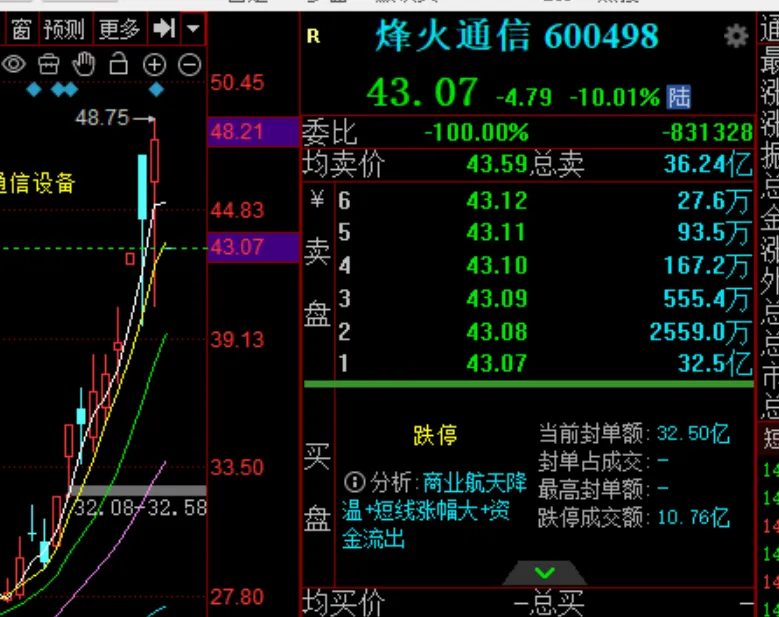Click the info icon beside 分析

[354, 482]
